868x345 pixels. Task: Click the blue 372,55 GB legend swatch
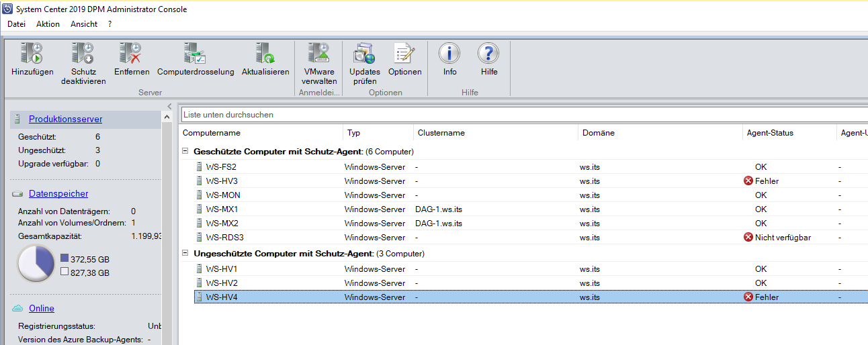click(x=64, y=258)
